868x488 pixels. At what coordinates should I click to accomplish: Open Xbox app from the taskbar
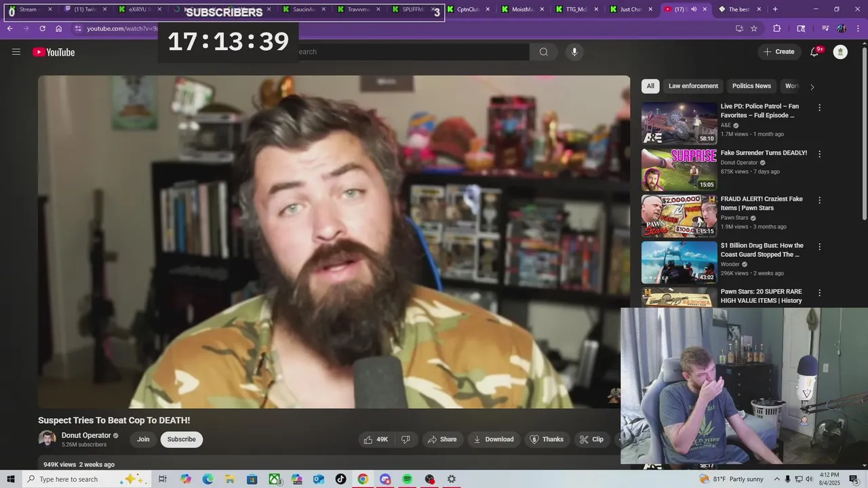tap(275, 479)
